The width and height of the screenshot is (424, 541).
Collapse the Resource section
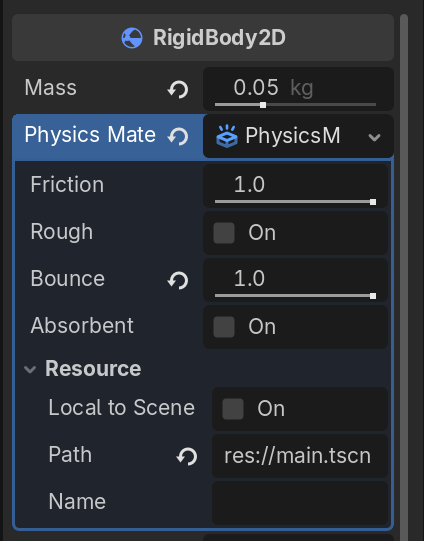30,370
